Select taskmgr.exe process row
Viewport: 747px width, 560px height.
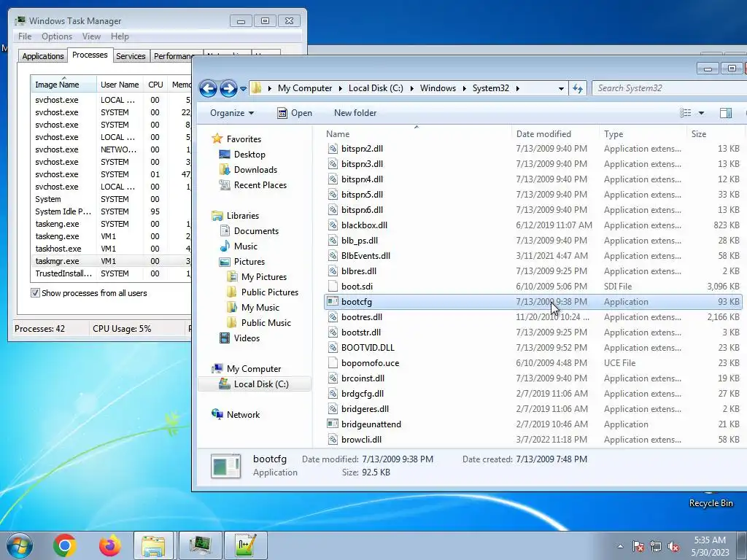(x=112, y=261)
